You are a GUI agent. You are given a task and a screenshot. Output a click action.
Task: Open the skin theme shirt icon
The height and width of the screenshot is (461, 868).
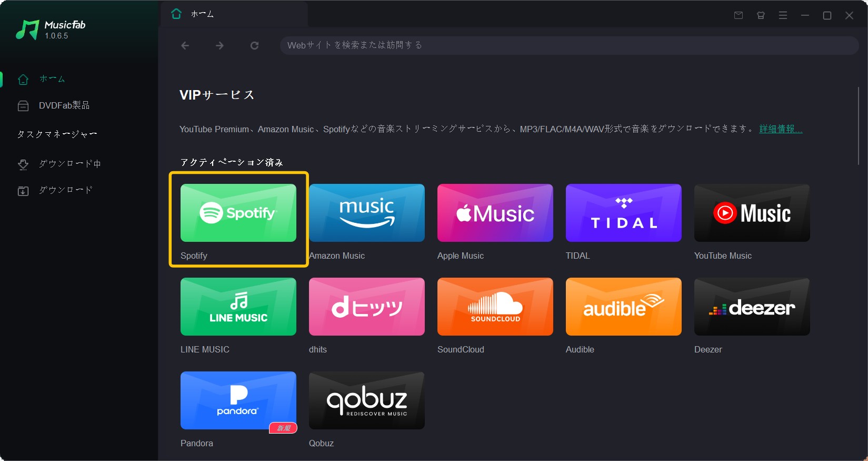pyautogui.click(x=761, y=15)
